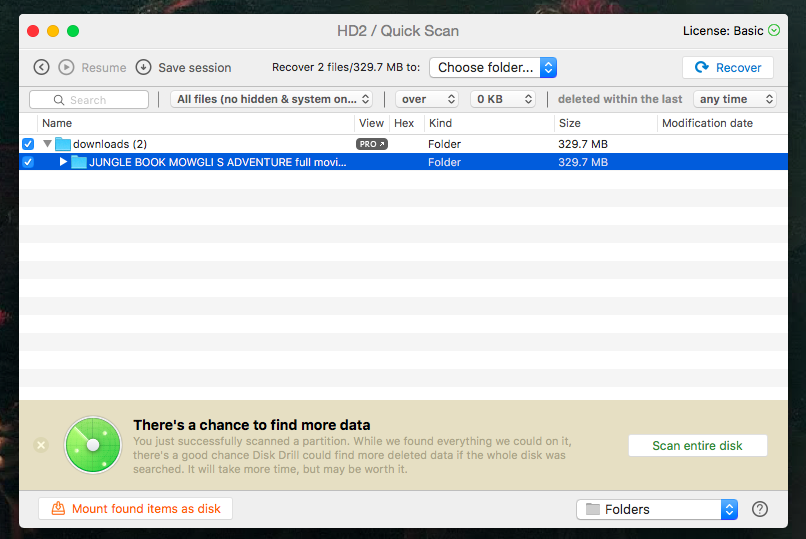Open the 'any time' deletion period dropdown
The height and width of the screenshot is (539, 806).
[x=735, y=99]
